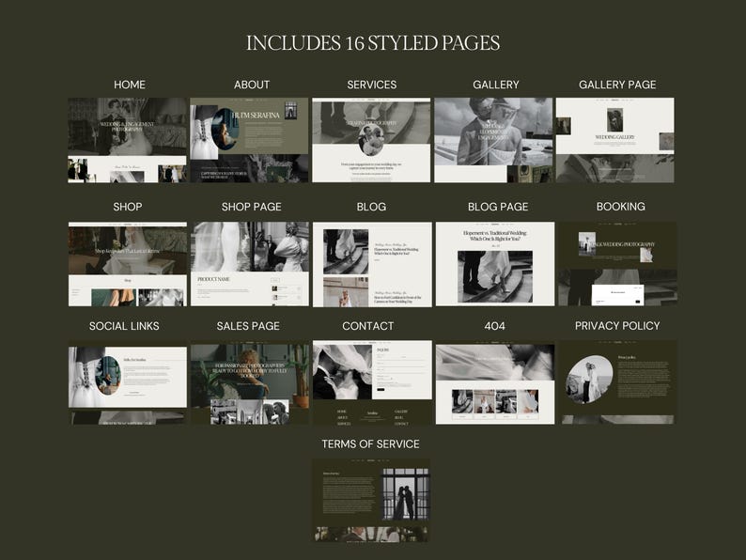Image resolution: width=746 pixels, height=560 pixels.
Task: Click the SHOP PAGE label text
Action: click(x=251, y=207)
